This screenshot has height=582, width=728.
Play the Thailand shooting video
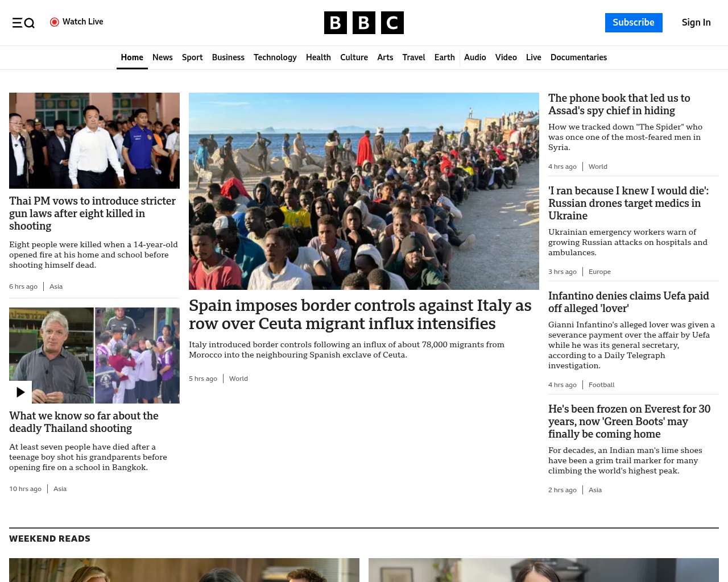20,392
